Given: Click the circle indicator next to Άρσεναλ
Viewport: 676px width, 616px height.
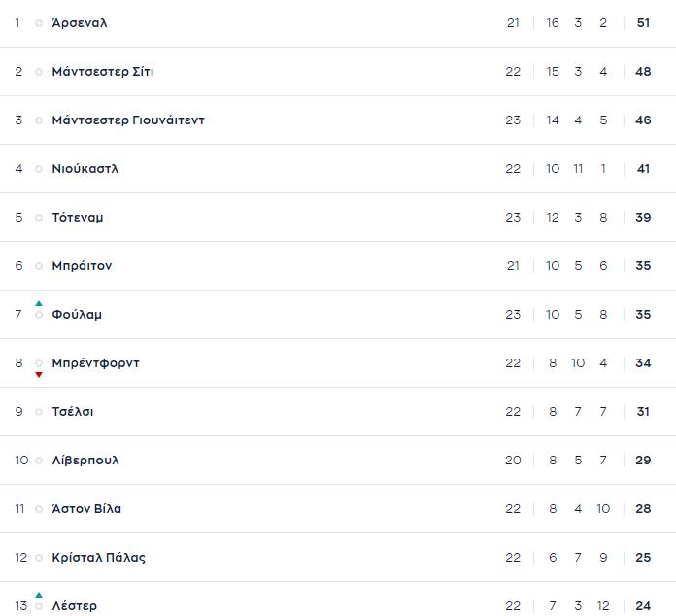Looking at the screenshot, I should [x=39, y=23].
